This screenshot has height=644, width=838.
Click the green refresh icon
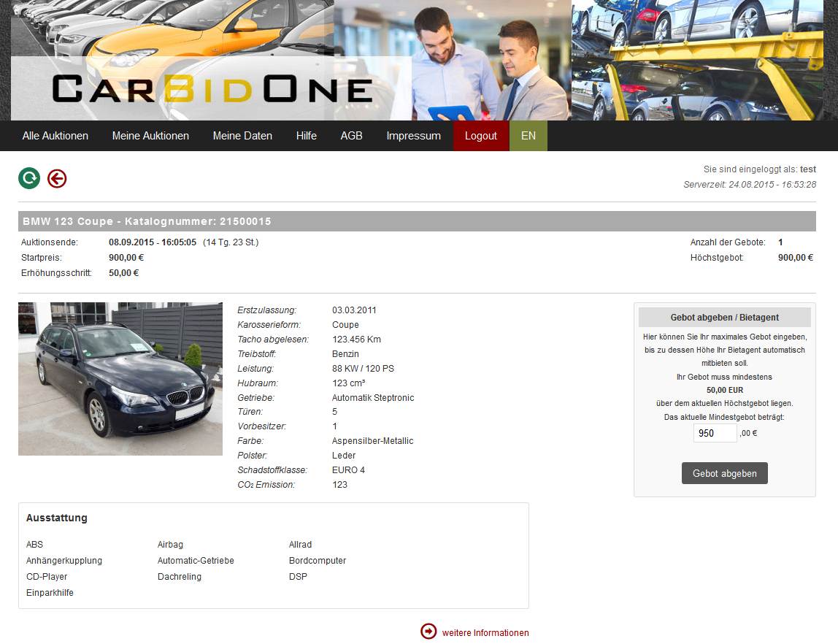pos(29,178)
